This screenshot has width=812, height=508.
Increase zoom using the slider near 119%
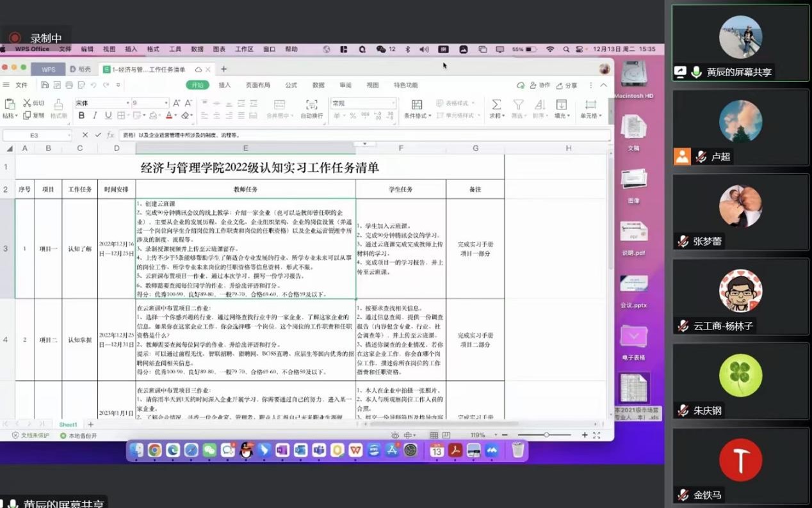coord(583,435)
